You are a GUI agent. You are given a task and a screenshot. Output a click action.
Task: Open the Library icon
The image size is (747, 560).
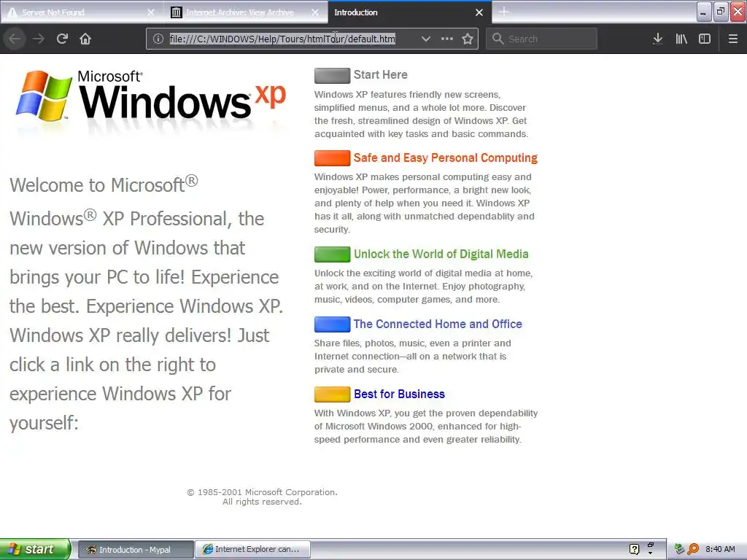tap(681, 39)
